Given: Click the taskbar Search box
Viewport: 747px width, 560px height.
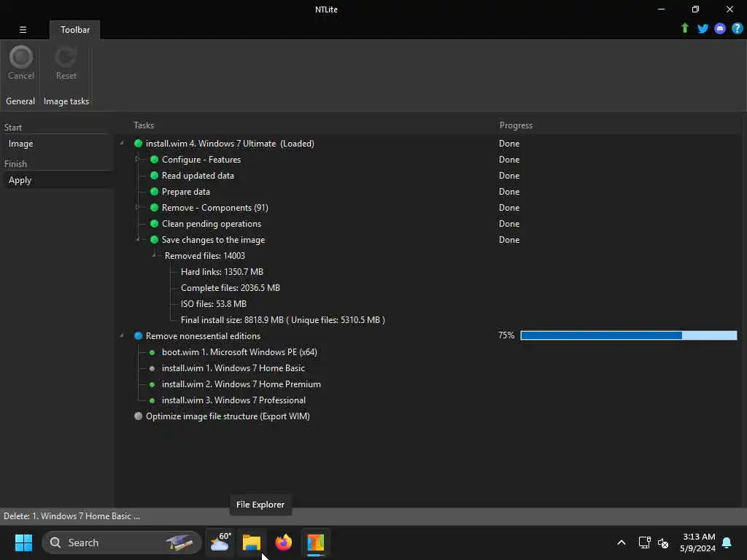Looking at the screenshot, I should (x=122, y=542).
